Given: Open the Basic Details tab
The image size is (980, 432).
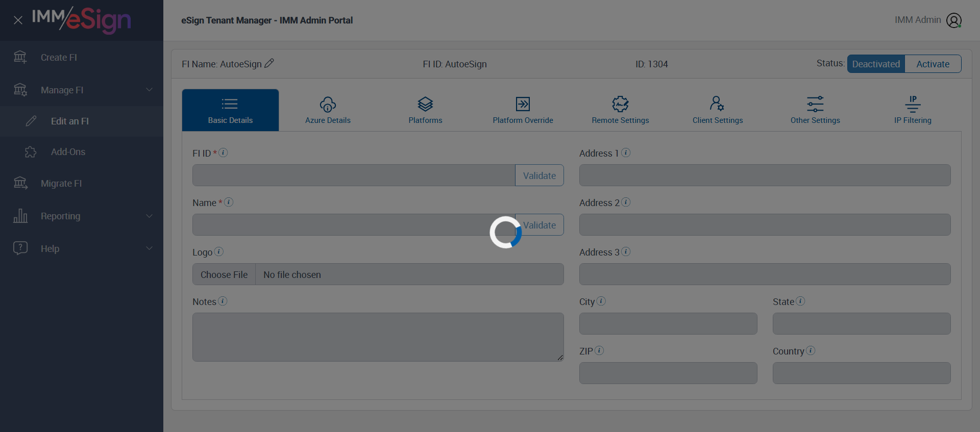Looking at the screenshot, I should [x=230, y=110].
